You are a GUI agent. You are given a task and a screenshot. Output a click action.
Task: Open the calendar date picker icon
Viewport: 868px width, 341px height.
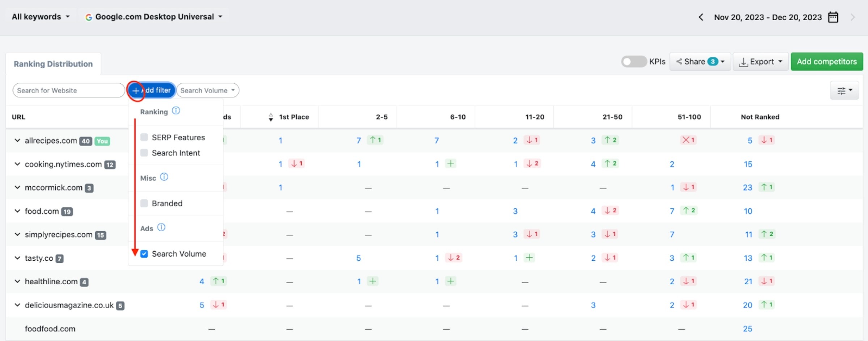click(833, 17)
